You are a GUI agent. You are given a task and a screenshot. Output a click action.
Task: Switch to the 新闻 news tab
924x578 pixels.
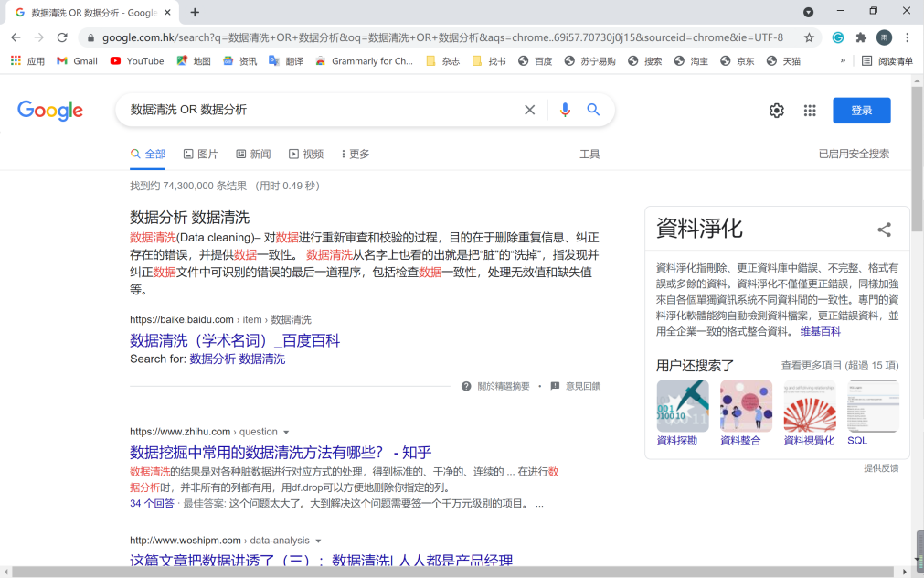[x=253, y=155]
